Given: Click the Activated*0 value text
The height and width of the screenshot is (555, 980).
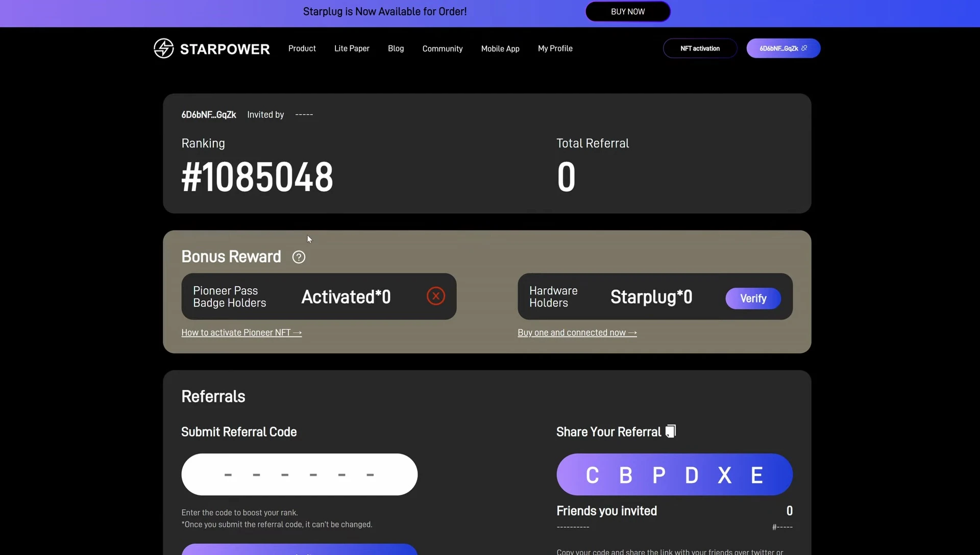Looking at the screenshot, I should [x=346, y=297].
